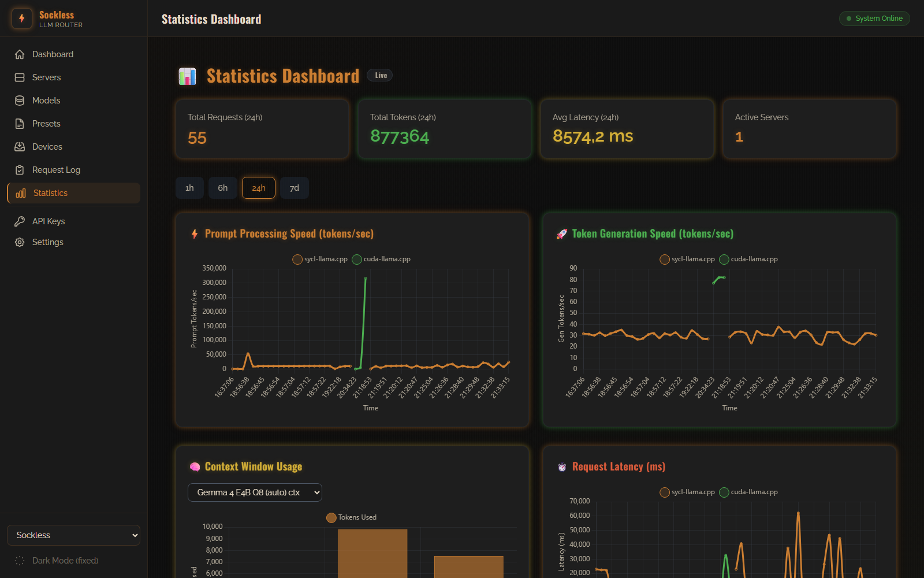924x578 pixels.
Task: Open API Keys page
Action: pos(73,221)
